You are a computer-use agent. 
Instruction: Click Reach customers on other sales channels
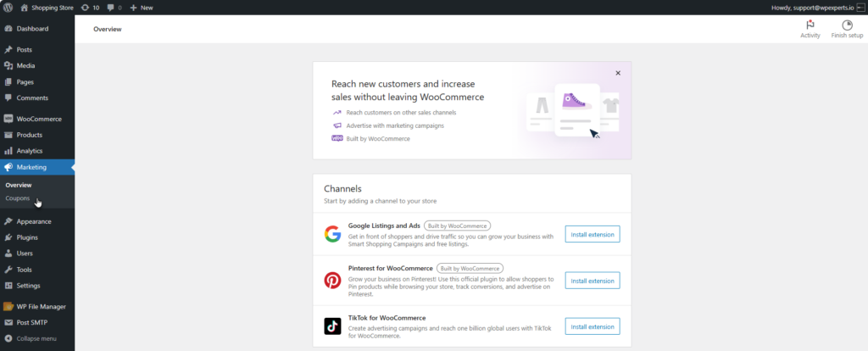tap(401, 113)
